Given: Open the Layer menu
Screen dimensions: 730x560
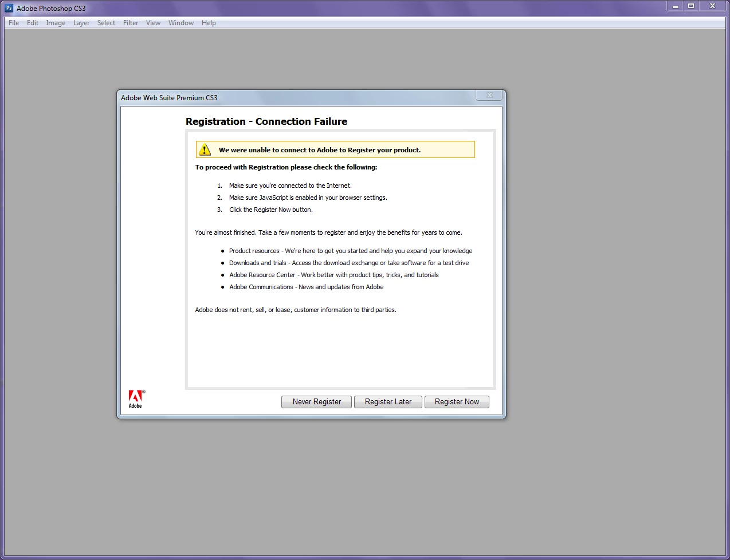Looking at the screenshot, I should pyautogui.click(x=81, y=23).
